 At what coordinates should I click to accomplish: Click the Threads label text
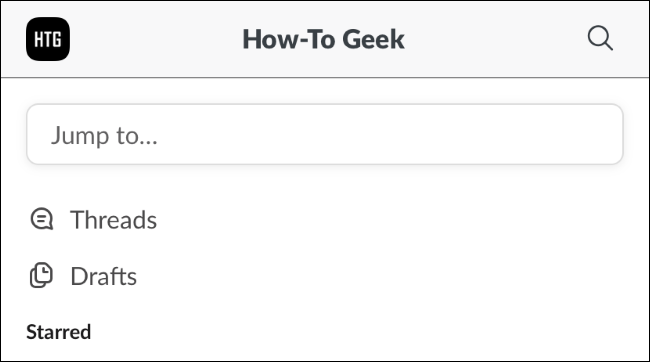point(114,219)
